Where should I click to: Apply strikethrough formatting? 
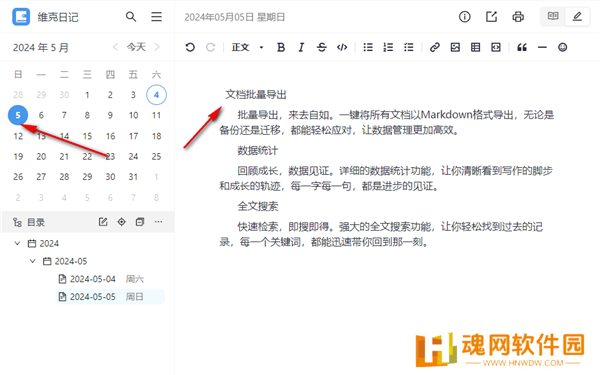(321, 47)
